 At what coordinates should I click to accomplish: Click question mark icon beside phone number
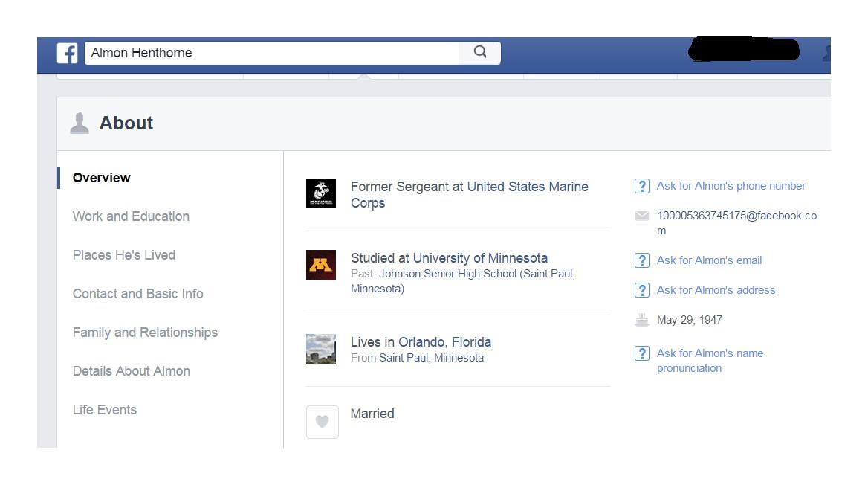641,186
